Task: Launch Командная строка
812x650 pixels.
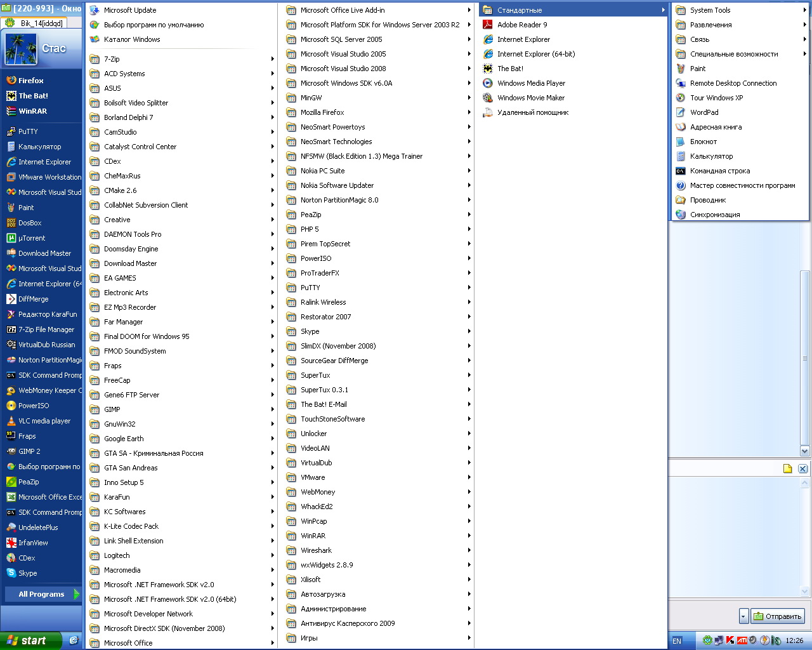Action: [x=719, y=171]
